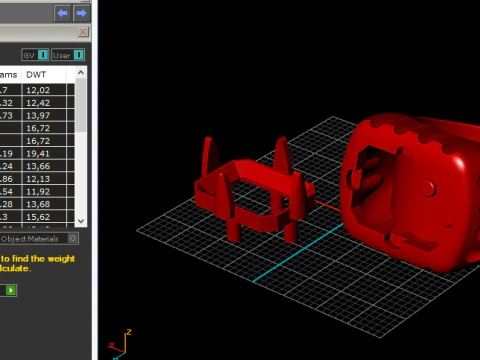The height and width of the screenshot is (360, 480).
Task: Select the 11,92 DWT cell
Action: [x=44, y=191]
